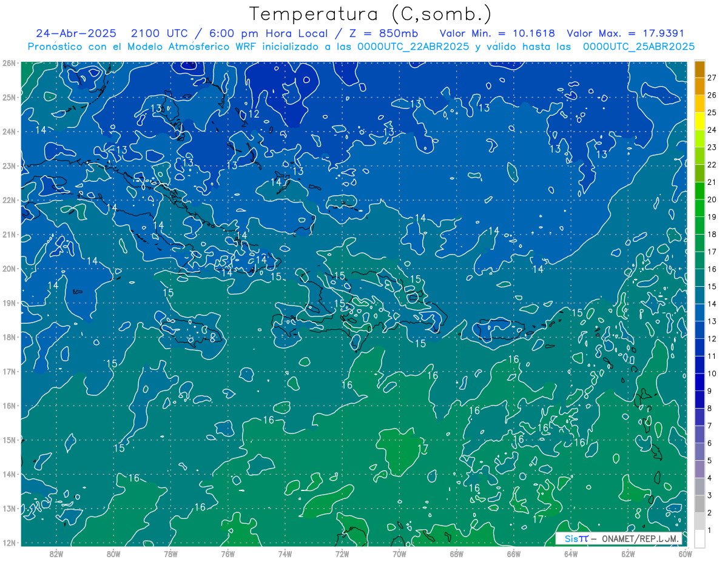
Task: Click legend value 10
Action: click(712, 373)
